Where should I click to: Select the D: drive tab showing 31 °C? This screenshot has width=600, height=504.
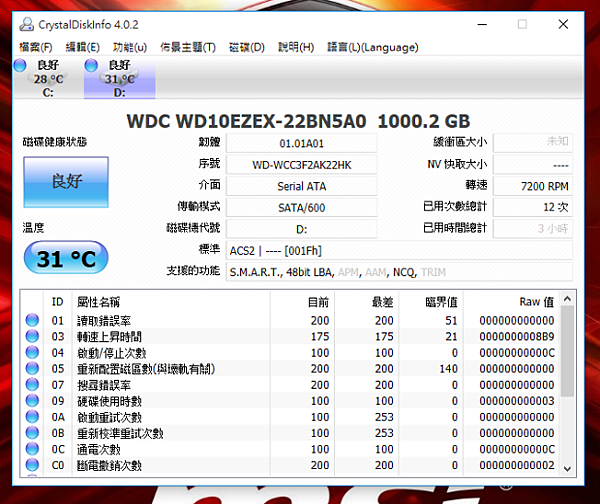(120, 78)
